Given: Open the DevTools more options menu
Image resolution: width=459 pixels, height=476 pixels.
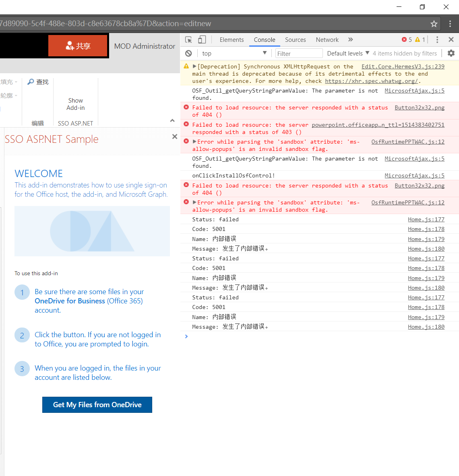Looking at the screenshot, I should [x=437, y=39].
